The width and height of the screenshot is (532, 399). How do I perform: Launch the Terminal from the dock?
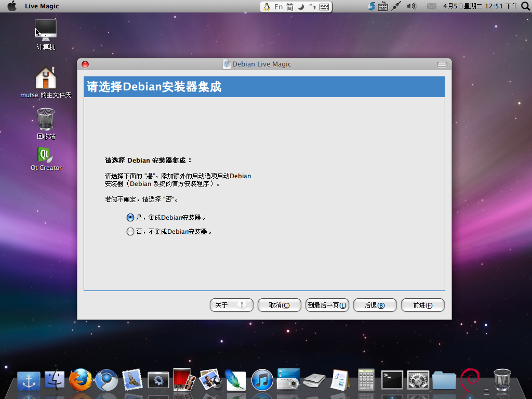392,380
